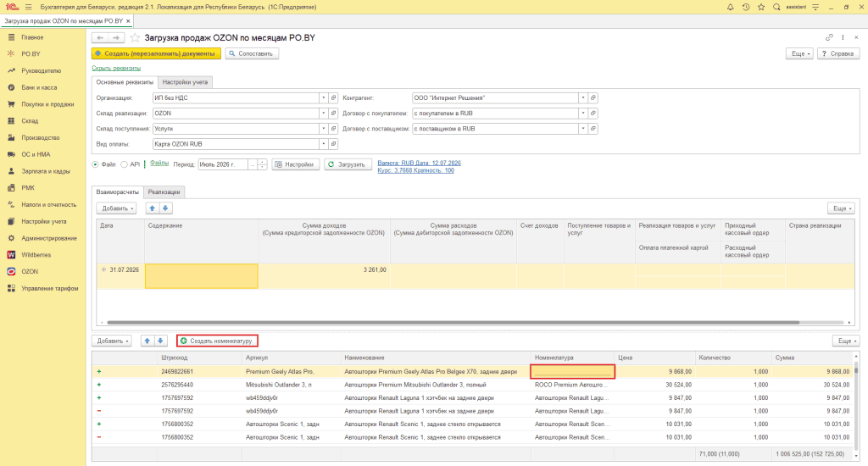Viewport: 868px width, 466px height.
Task: Click the Период stepper arrows
Action: [x=263, y=164]
